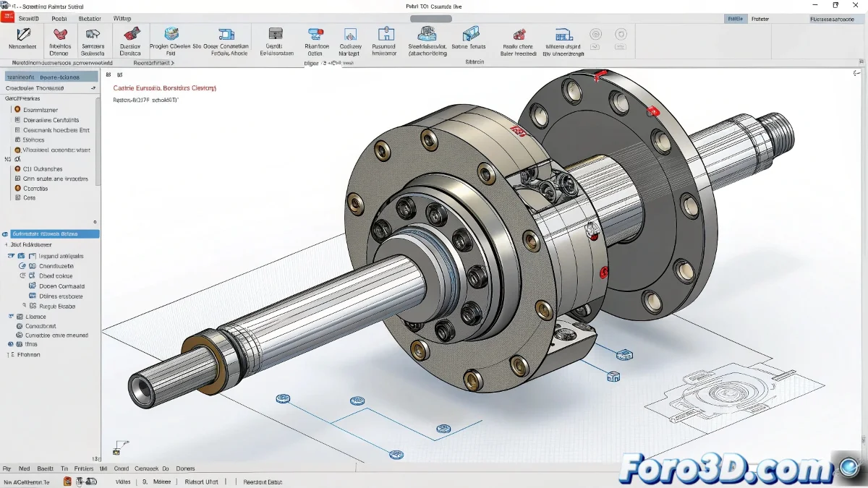Click the Chendteuzete tree entry
Viewport: 868px width, 488px height.
point(56,266)
